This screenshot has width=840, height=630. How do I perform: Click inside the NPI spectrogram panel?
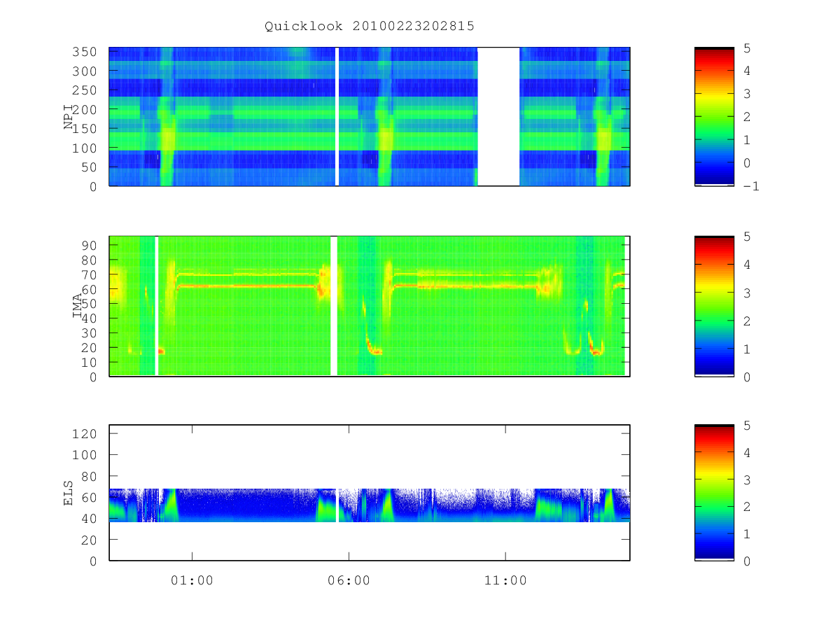[x=370, y=117]
